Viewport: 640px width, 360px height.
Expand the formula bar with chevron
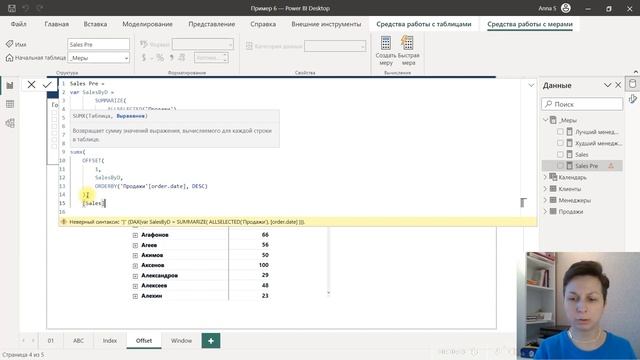click(x=531, y=85)
